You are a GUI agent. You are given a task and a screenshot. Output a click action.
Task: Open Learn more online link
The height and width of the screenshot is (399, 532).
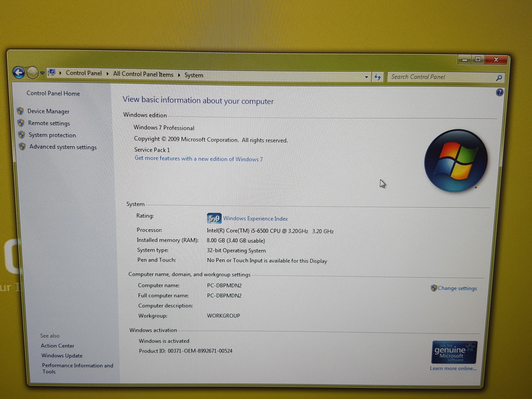(x=453, y=369)
